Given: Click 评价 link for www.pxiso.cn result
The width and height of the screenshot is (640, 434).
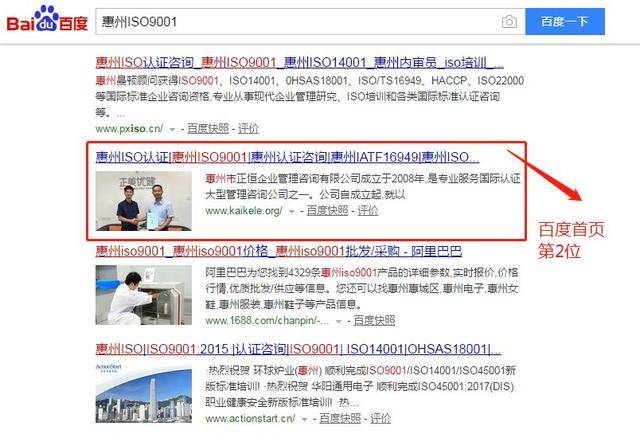Looking at the screenshot, I should (248, 129).
